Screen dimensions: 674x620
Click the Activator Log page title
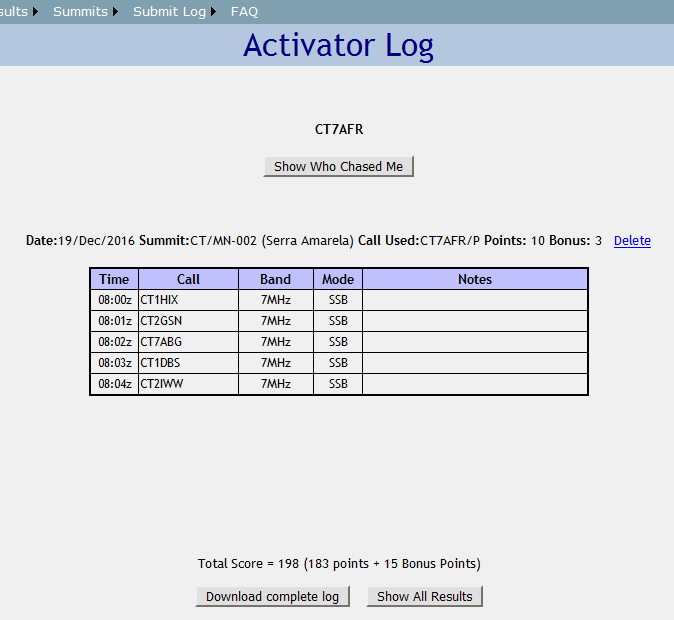(338, 46)
